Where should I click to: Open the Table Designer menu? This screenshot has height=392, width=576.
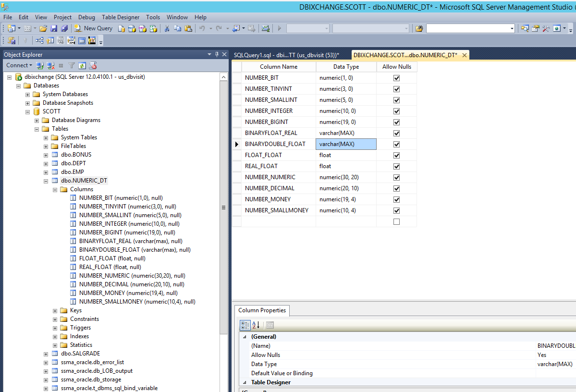121,17
